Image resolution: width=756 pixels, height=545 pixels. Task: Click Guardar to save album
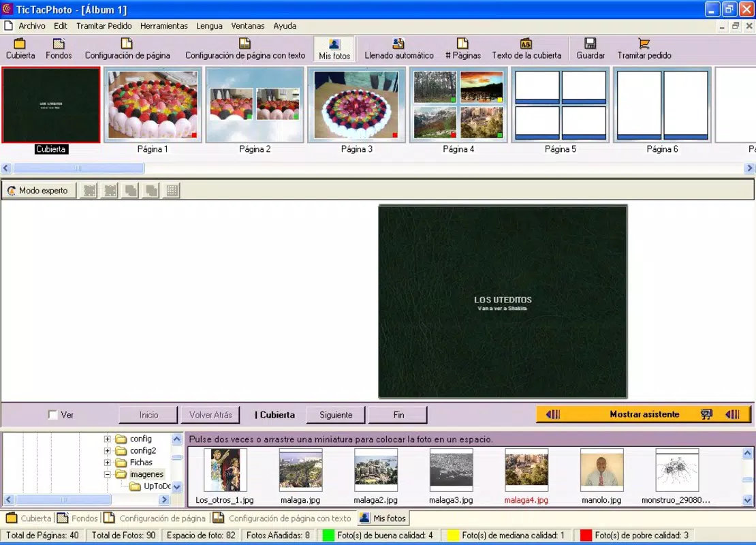(x=590, y=49)
